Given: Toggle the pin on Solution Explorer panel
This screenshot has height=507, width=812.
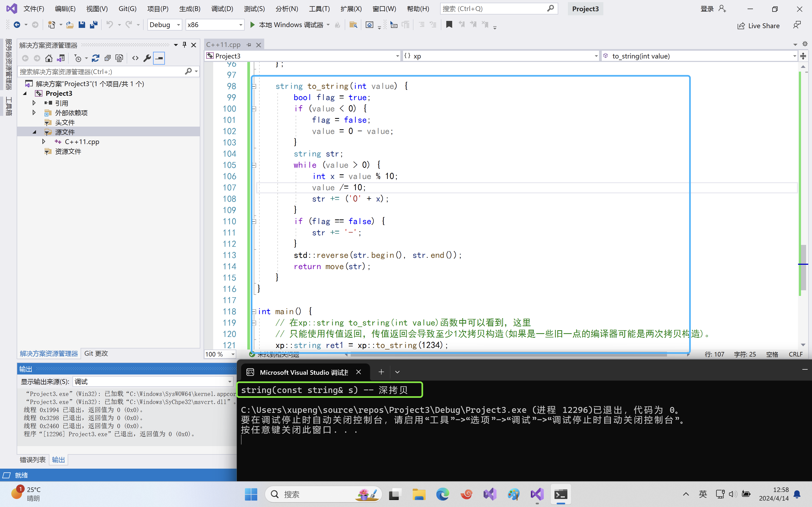Looking at the screenshot, I should [x=184, y=45].
